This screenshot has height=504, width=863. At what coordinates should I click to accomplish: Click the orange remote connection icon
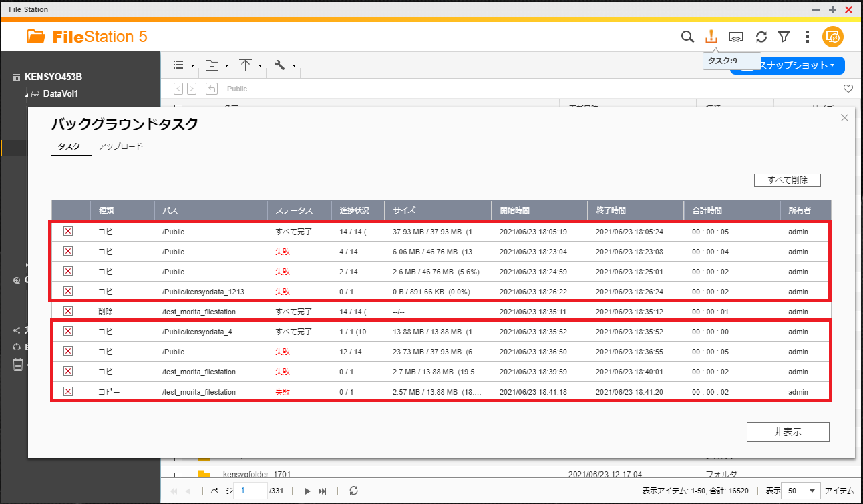(x=833, y=37)
